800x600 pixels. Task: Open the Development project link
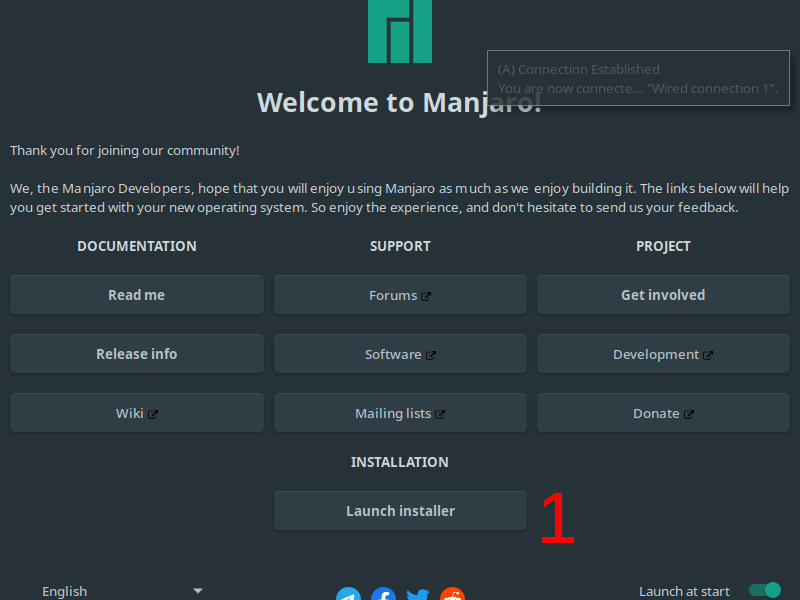click(x=656, y=354)
